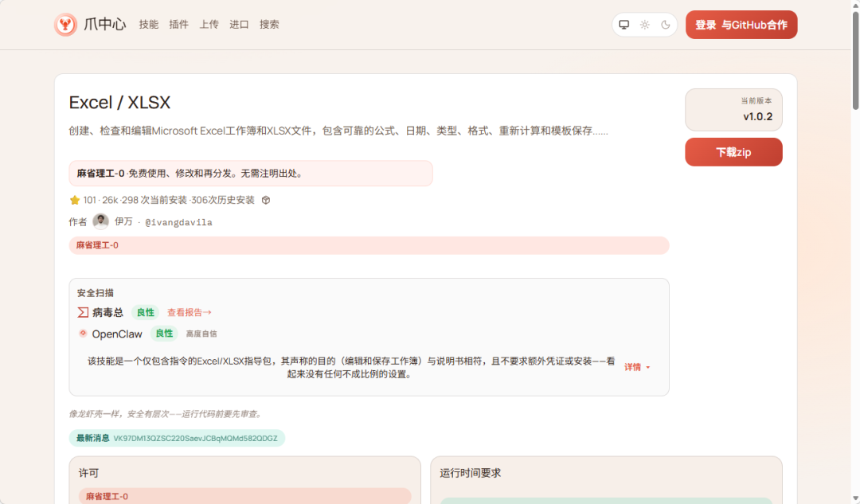This screenshot has height=504, width=860.
Task: Switch to light theme sun icon
Action: tap(645, 25)
